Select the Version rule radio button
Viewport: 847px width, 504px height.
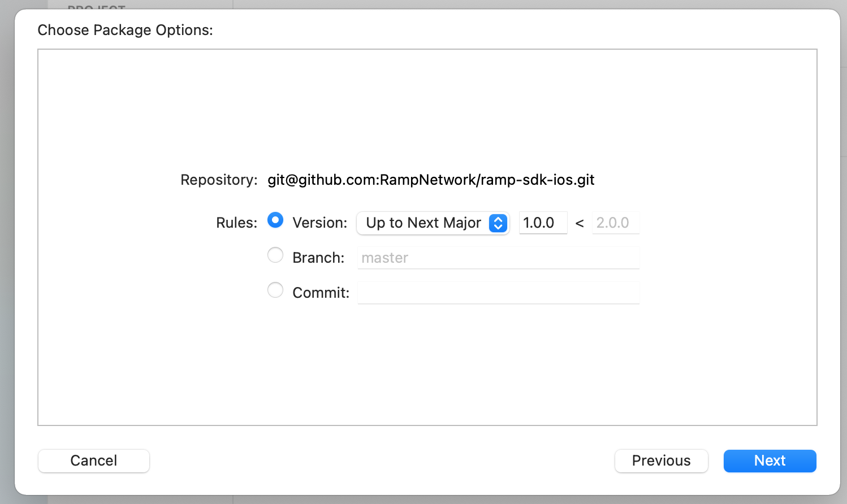275,220
